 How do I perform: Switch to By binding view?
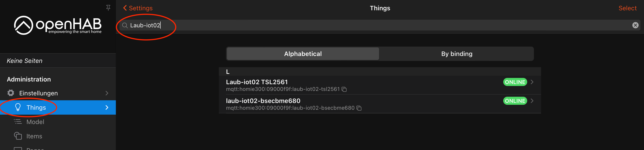point(456,54)
